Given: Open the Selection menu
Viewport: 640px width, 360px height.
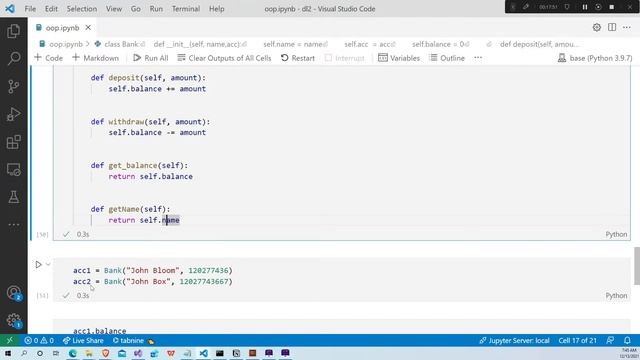Looking at the screenshot, I should 82,9.
